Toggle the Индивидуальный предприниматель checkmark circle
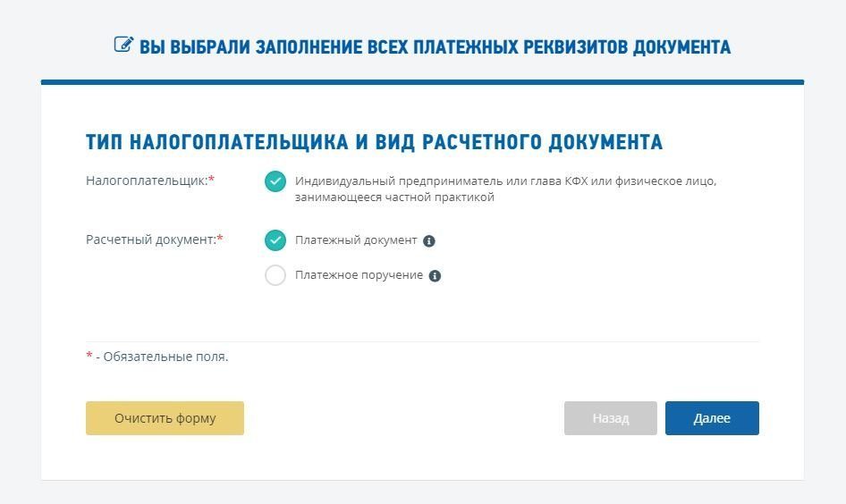The height and width of the screenshot is (504, 846). (275, 181)
